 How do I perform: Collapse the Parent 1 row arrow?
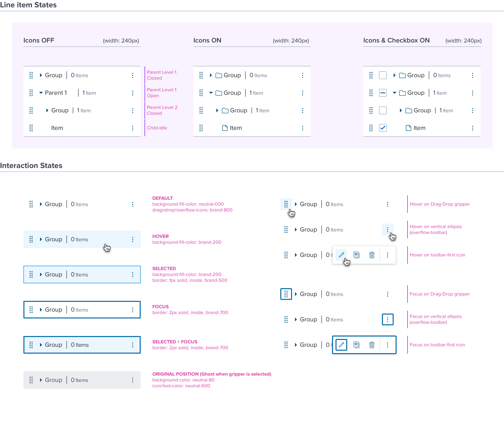click(x=41, y=93)
